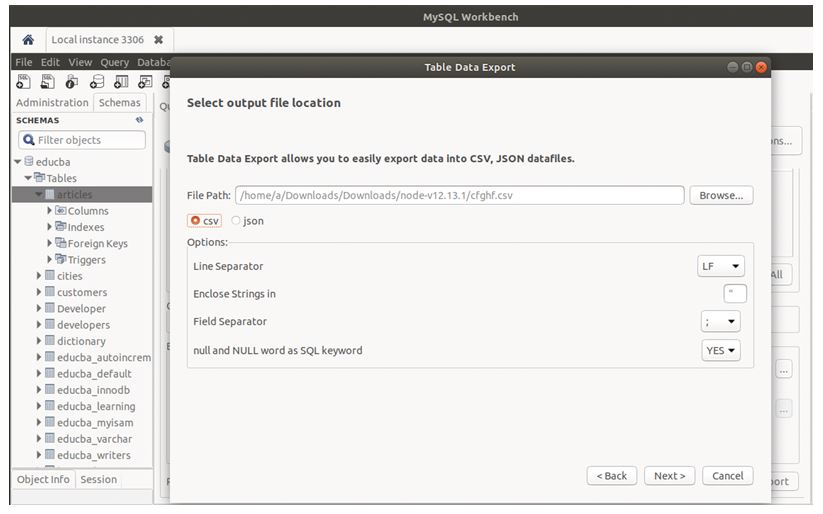The height and width of the screenshot is (514, 823).
Task: Close the Local instance 3306 tab
Action: [158, 40]
